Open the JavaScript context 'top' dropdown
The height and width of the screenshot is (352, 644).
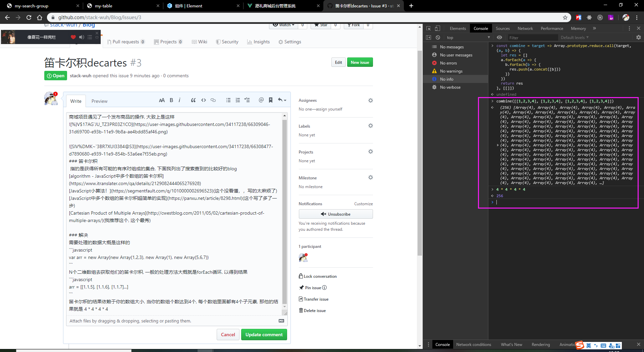coord(468,38)
